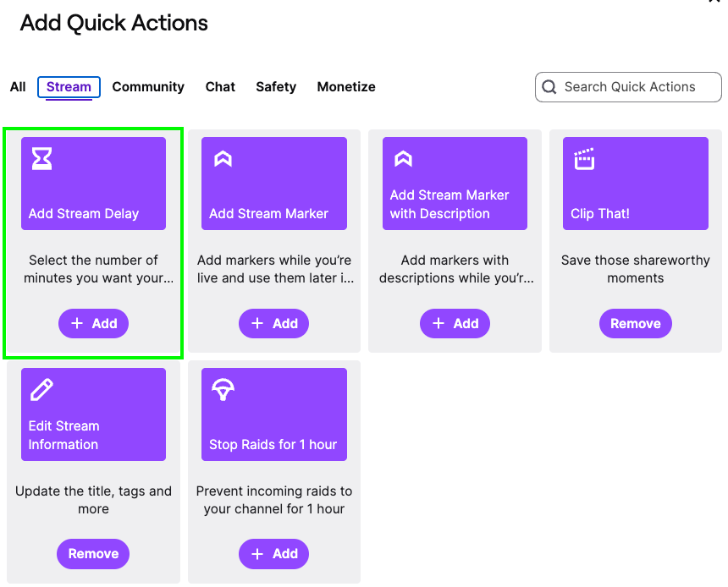Click the parachute icon on Stop Raids tile

[x=223, y=389]
